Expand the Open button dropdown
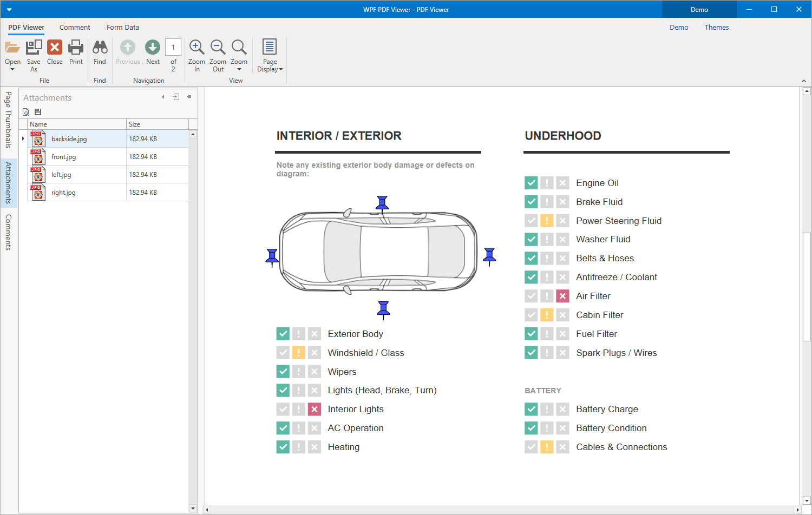This screenshot has height=515, width=812. (12, 69)
